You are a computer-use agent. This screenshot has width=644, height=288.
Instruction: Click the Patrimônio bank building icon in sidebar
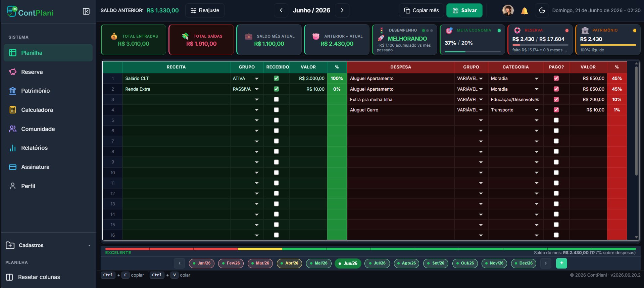[13, 91]
